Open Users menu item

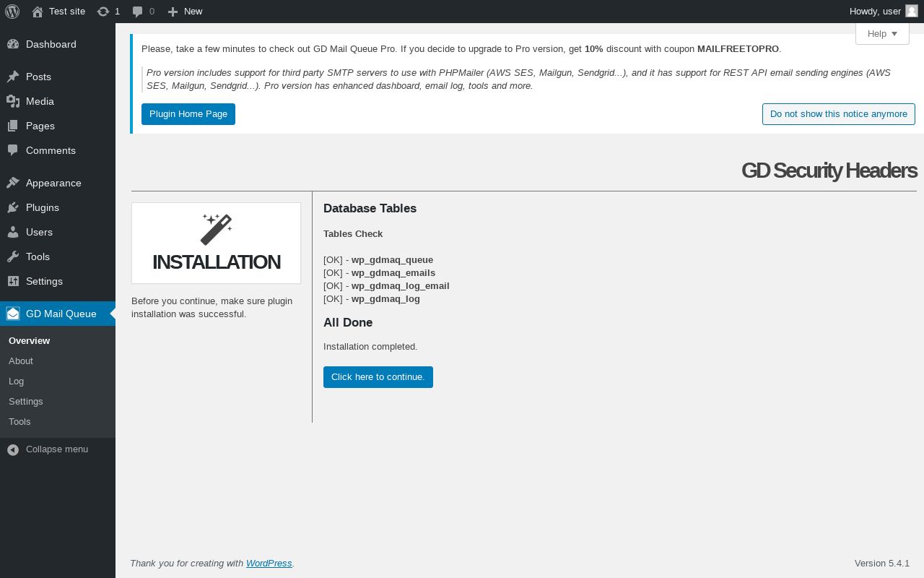[x=58, y=232]
